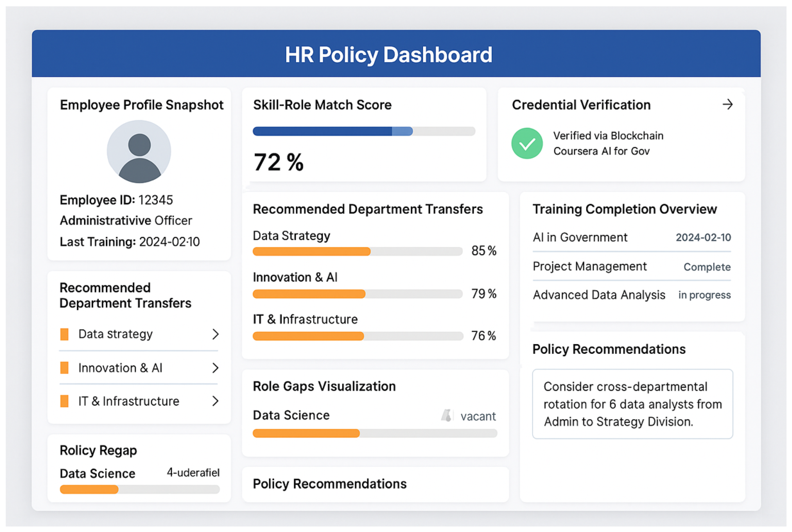
Task: Click orange marker beside Data strategy
Action: [x=64, y=334]
